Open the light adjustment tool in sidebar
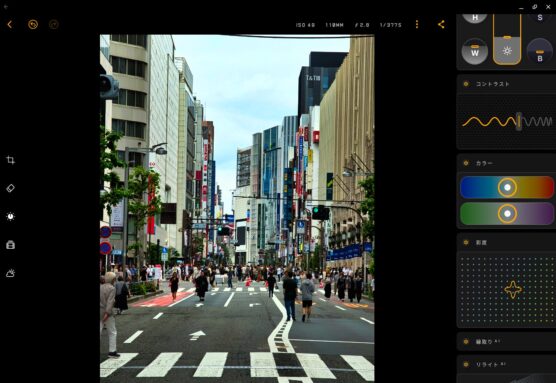 tap(11, 217)
